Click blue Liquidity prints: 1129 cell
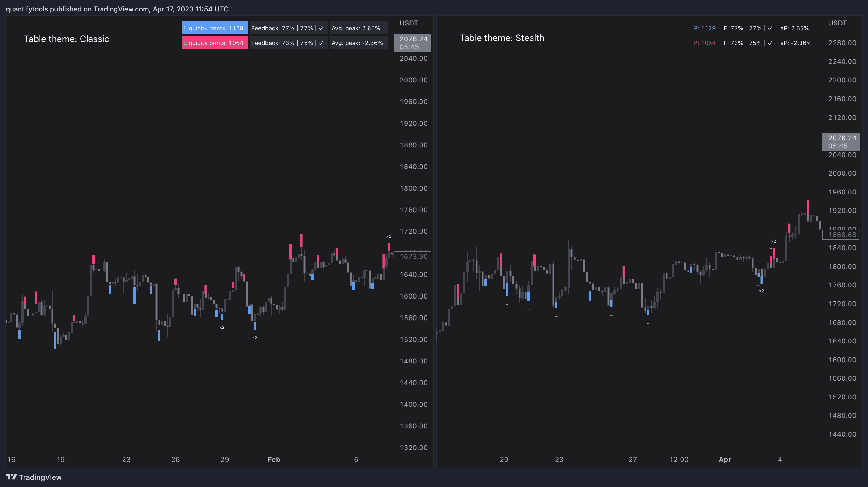868x487 pixels. [x=214, y=28]
